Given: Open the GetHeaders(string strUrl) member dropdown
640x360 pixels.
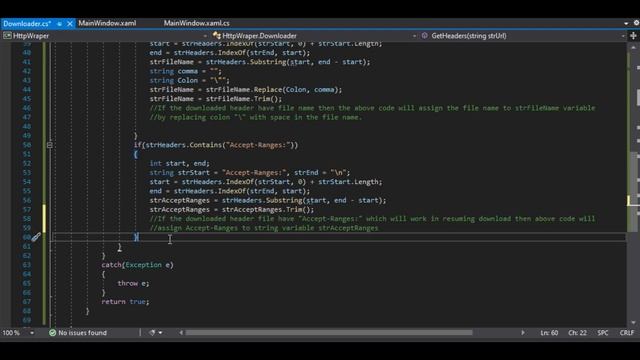Looking at the screenshot, I should pos(623,36).
